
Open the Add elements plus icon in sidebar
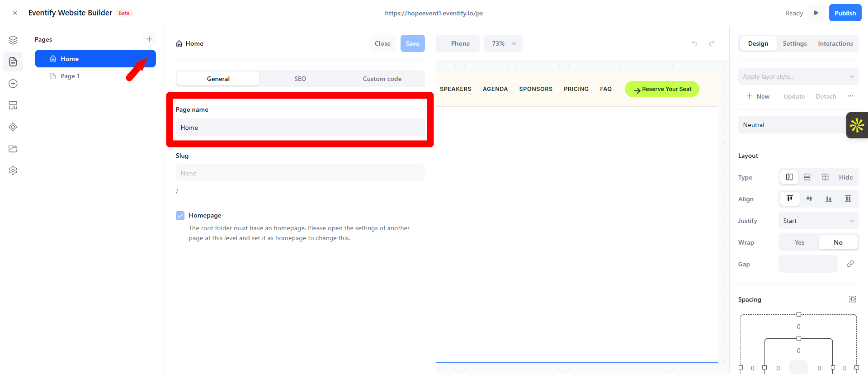(13, 84)
